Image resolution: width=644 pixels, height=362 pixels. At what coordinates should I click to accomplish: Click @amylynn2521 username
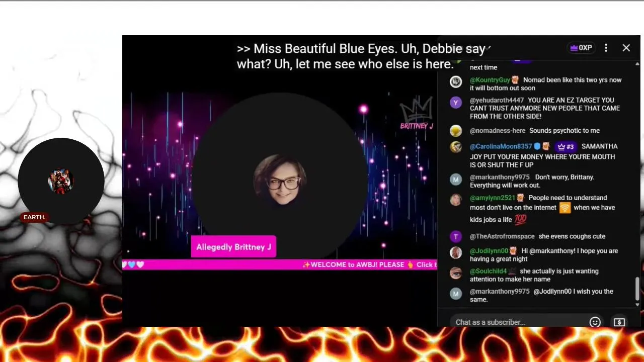(x=493, y=198)
